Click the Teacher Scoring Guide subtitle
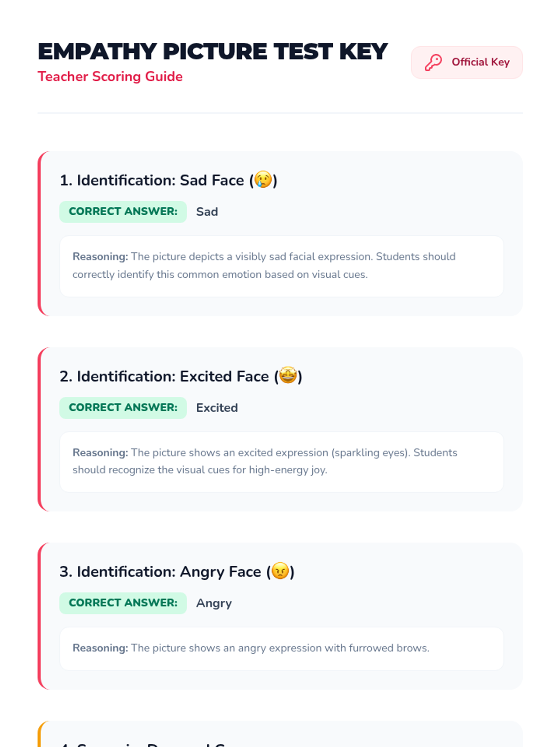 click(x=110, y=77)
